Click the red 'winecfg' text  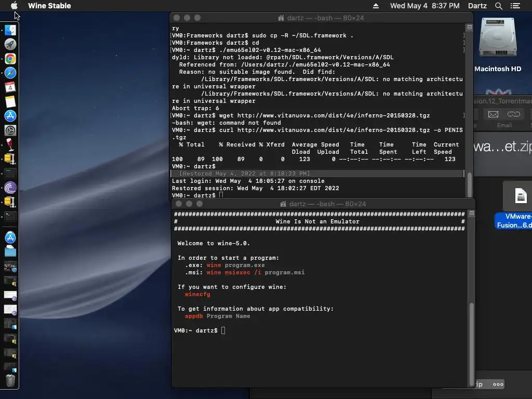(197, 294)
